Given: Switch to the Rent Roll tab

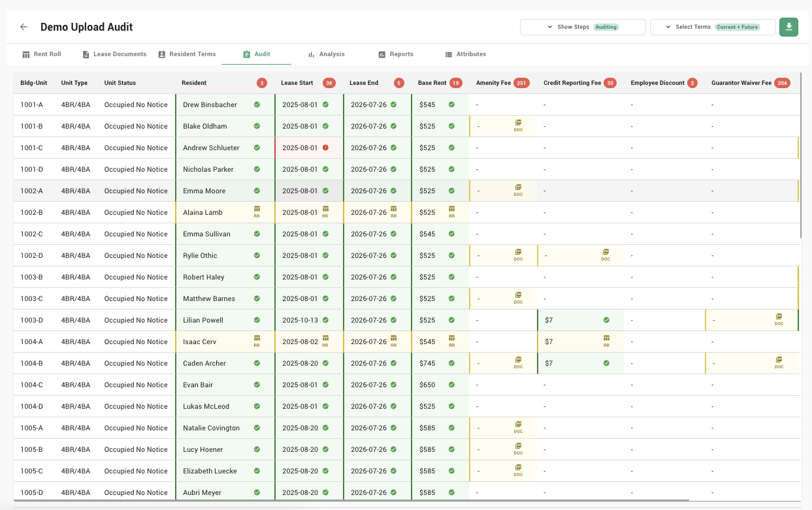Looking at the screenshot, I should pos(41,54).
